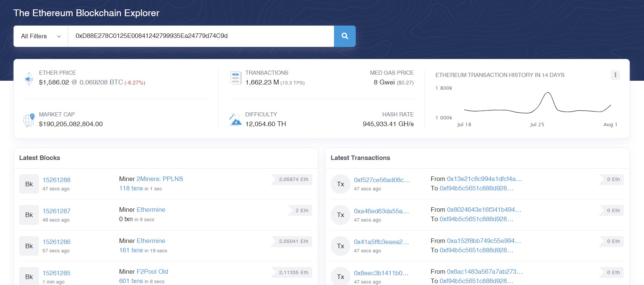
Task: Open transaction 0xf527ce56ad08c…
Action: click(x=382, y=180)
